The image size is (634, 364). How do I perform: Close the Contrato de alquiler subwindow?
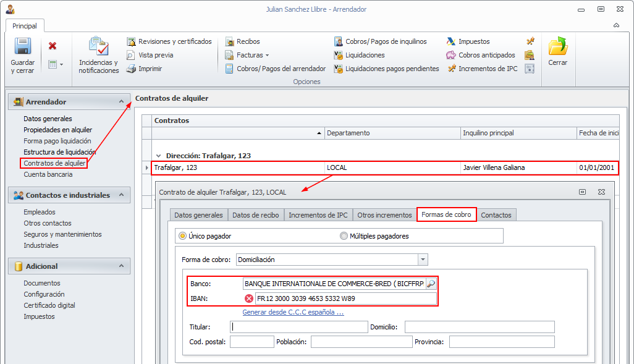(x=602, y=192)
